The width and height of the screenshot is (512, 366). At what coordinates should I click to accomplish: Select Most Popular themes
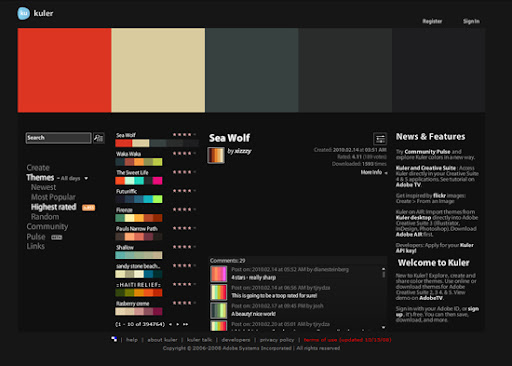coord(53,197)
